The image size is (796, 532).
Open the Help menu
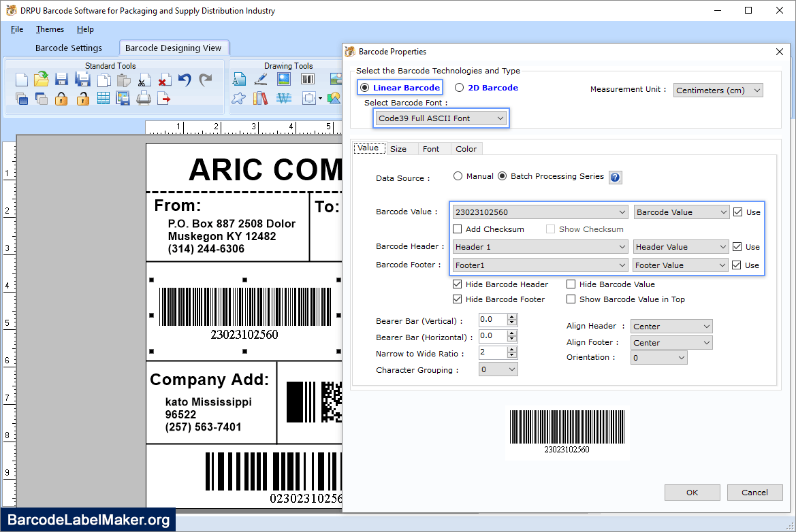pos(85,29)
